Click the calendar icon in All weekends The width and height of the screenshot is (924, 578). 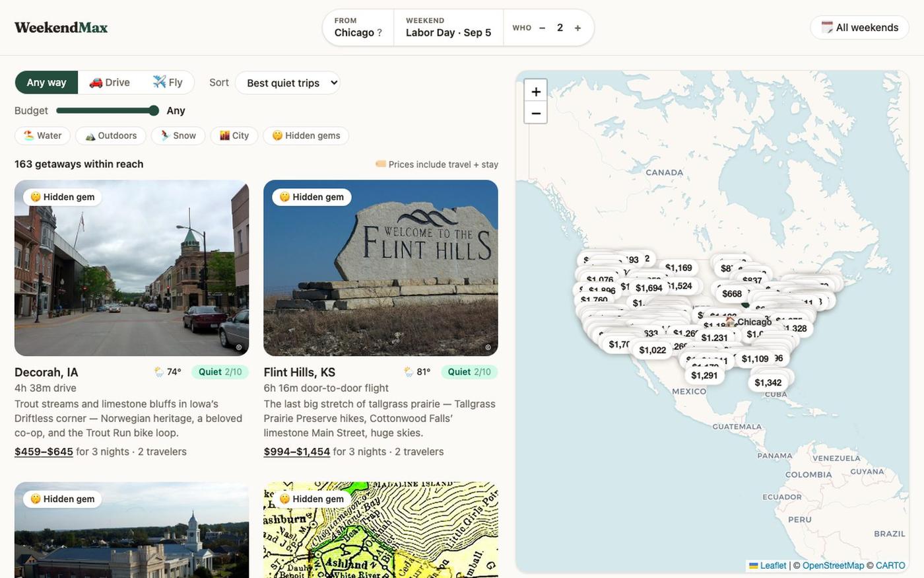[x=827, y=27]
